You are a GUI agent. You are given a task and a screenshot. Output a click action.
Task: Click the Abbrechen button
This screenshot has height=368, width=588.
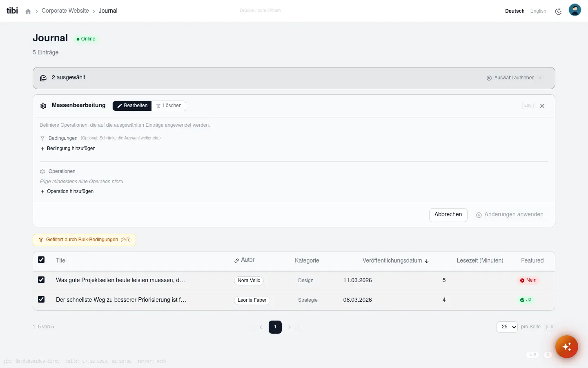[448, 215]
